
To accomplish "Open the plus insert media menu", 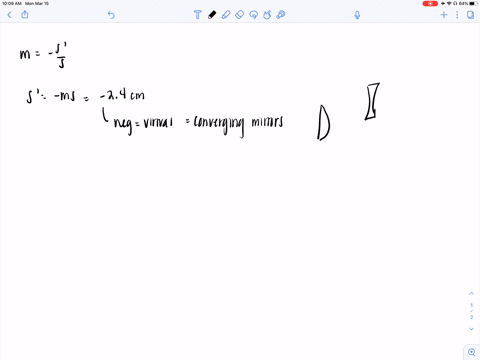I will pyautogui.click(x=444, y=15).
